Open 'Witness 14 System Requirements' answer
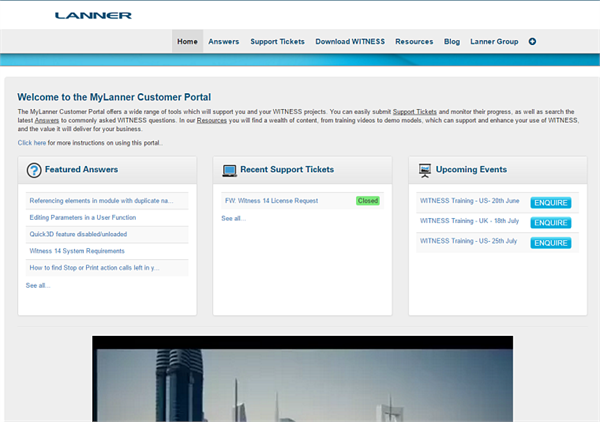600x422 pixels. tap(77, 251)
